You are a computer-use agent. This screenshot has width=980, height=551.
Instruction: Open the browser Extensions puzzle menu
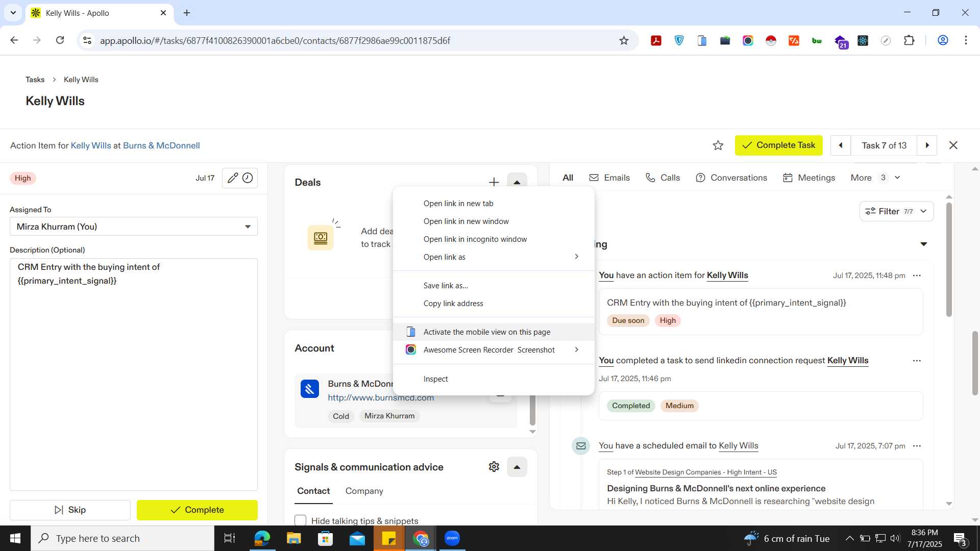tap(909, 40)
